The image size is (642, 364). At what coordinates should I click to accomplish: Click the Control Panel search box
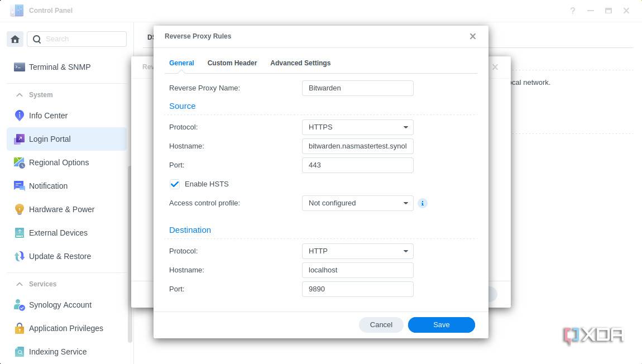(76, 39)
